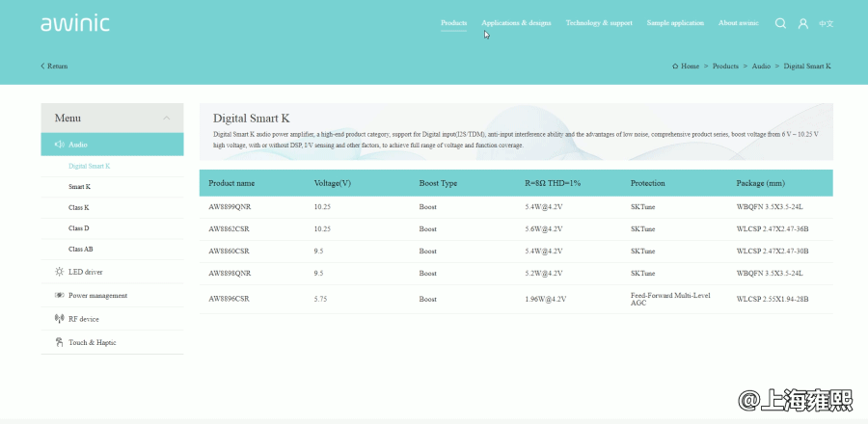
Task: Open product AW8898QNR
Action: [230, 273]
